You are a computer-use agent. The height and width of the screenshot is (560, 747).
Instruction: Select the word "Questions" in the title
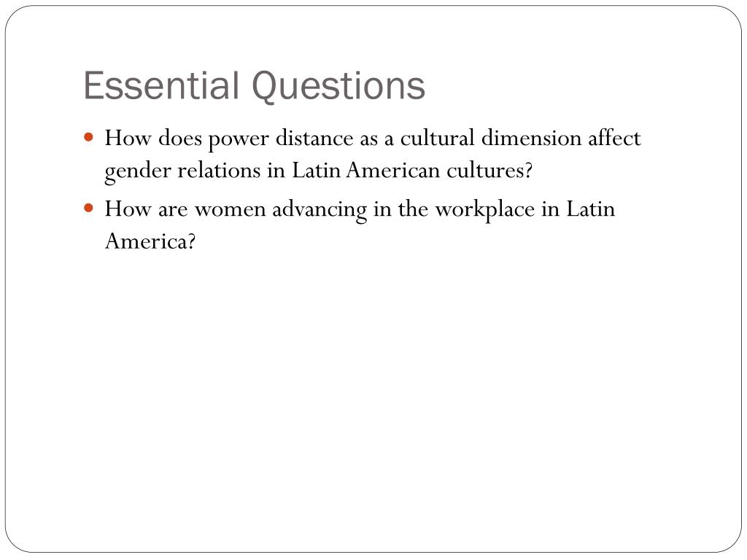(338, 86)
